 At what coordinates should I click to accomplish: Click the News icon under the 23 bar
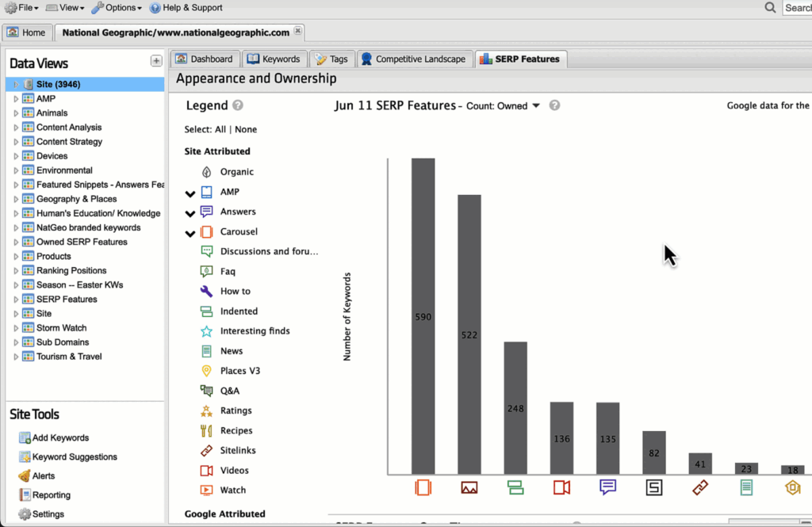(x=746, y=487)
